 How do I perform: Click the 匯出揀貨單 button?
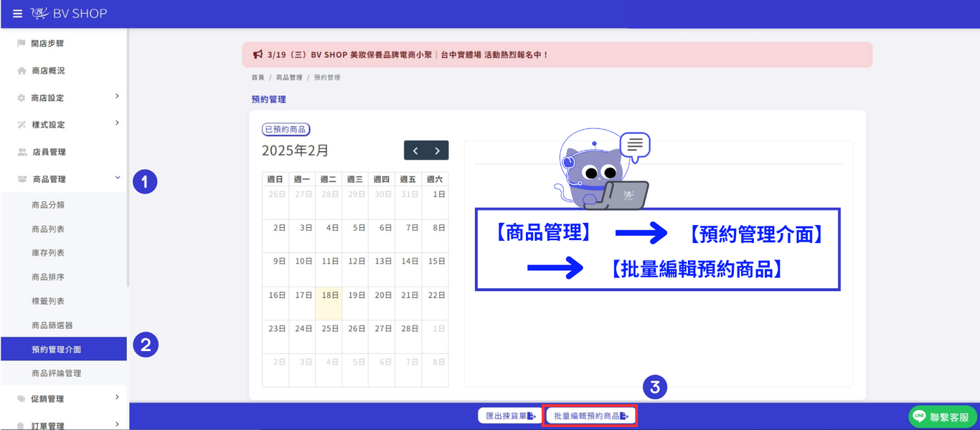click(510, 416)
